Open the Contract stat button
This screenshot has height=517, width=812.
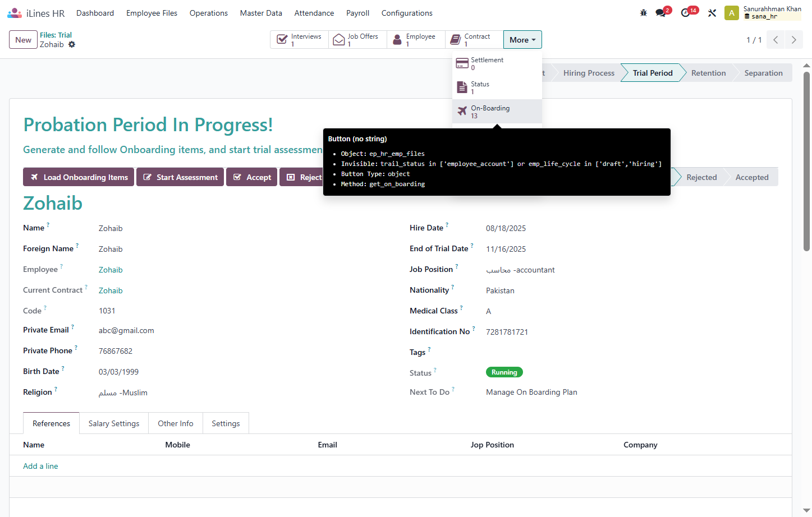click(475, 40)
